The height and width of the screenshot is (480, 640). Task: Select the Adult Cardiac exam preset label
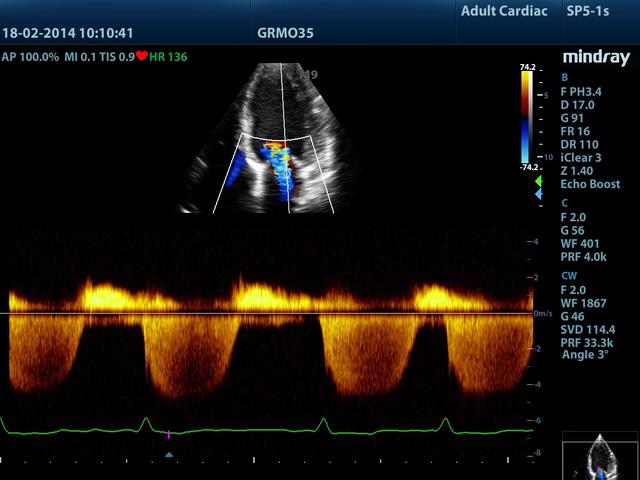click(504, 12)
